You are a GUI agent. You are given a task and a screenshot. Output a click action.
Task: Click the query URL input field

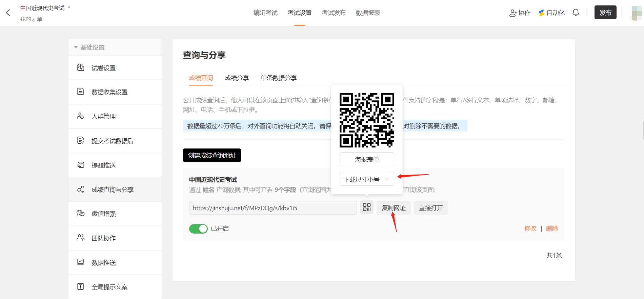[x=273, y=208]
